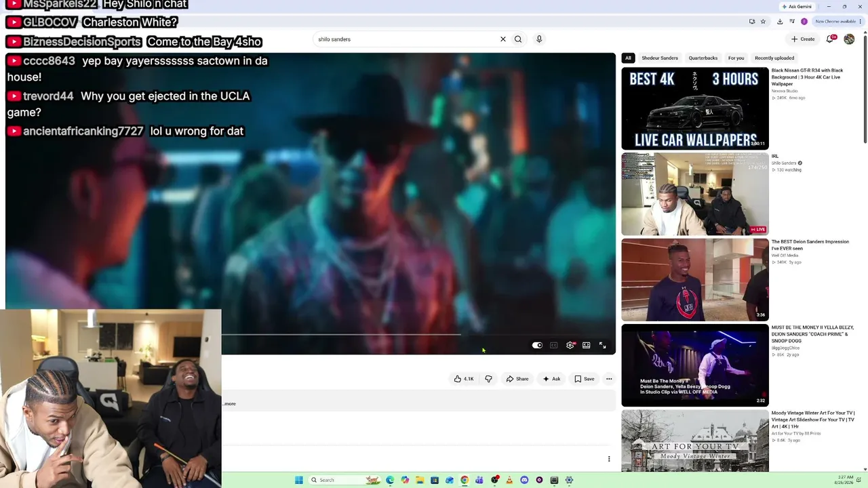Image resolution: width=868 pixels, height=488 pixels.
Task: Open the Must Be The Money thumbnail
Action: (x=695, y=365)
